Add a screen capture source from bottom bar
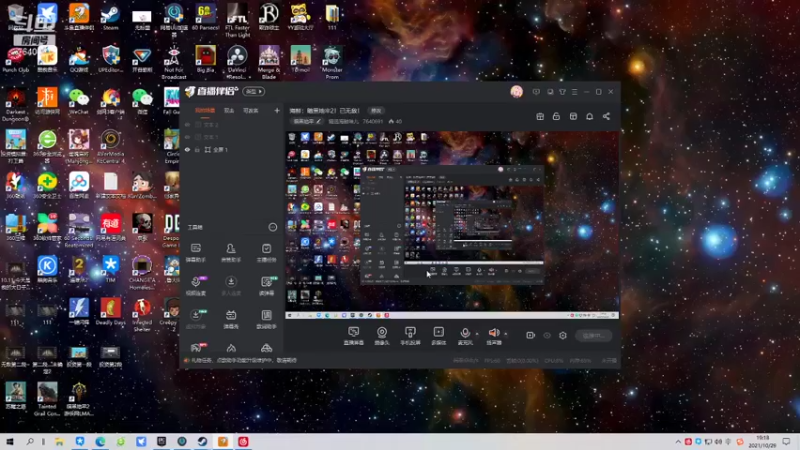This screenshot has width=800, height=450. tap(354, 336)
